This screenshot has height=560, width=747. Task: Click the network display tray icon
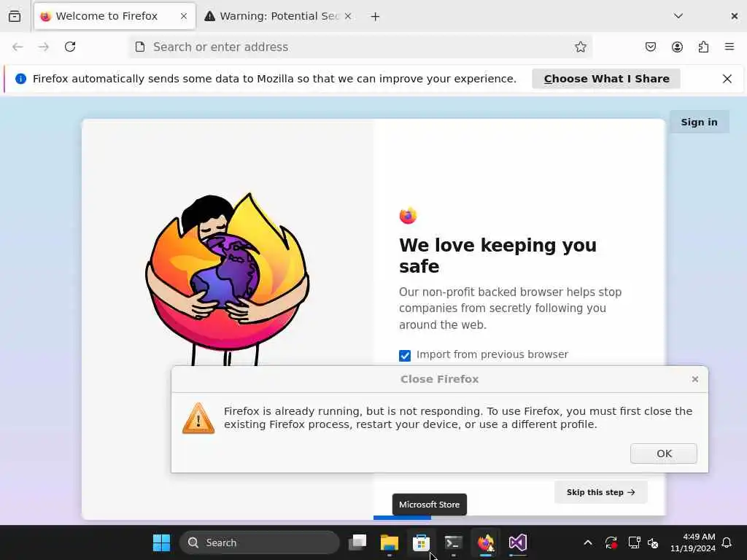(634, 542)
